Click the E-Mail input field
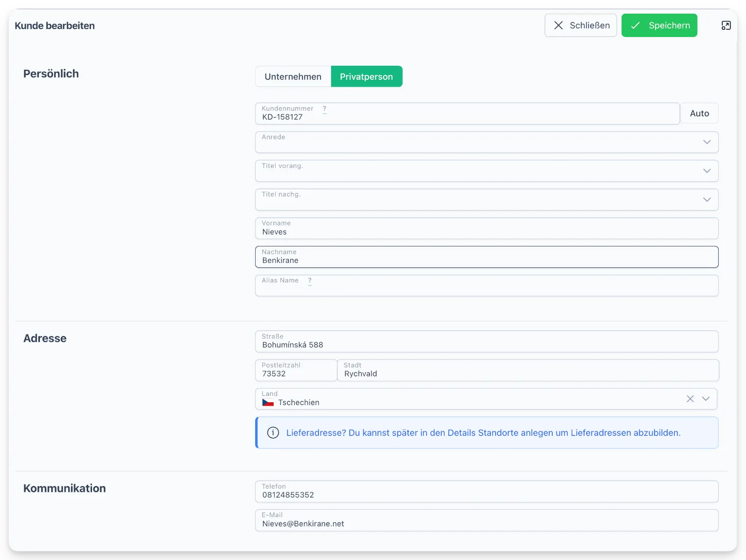Image resolution: width=746 pixels, height=560 pixels. 487,521
